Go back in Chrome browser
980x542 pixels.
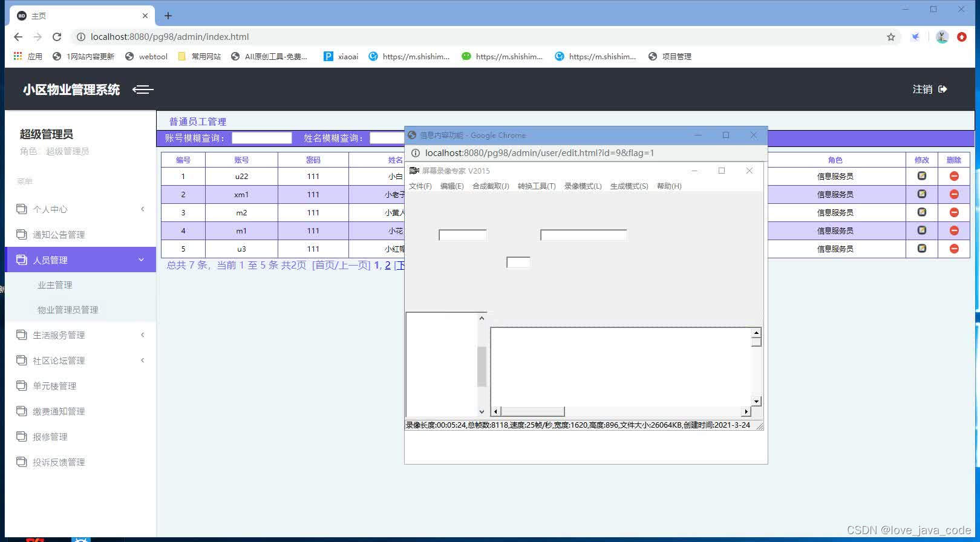pyautogui.click(x=18, y=37)
